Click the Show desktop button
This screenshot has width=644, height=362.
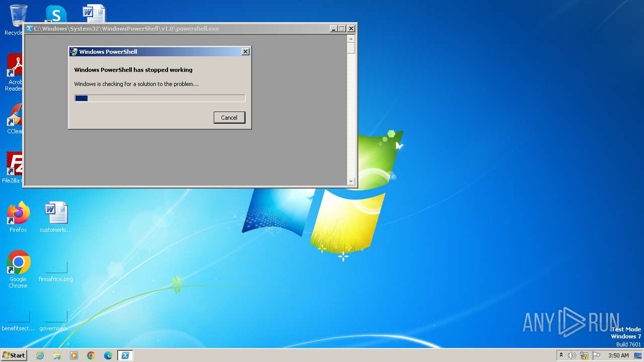pyautogui.click(x=638, y=355)
